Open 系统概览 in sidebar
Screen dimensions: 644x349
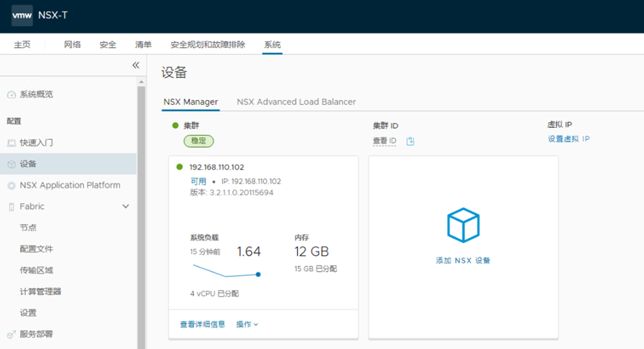click(36, 94)
